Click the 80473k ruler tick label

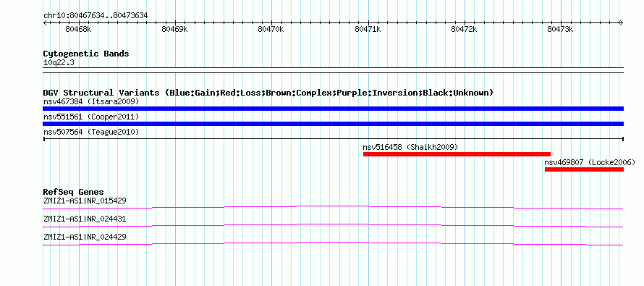[x=560, y=29]
